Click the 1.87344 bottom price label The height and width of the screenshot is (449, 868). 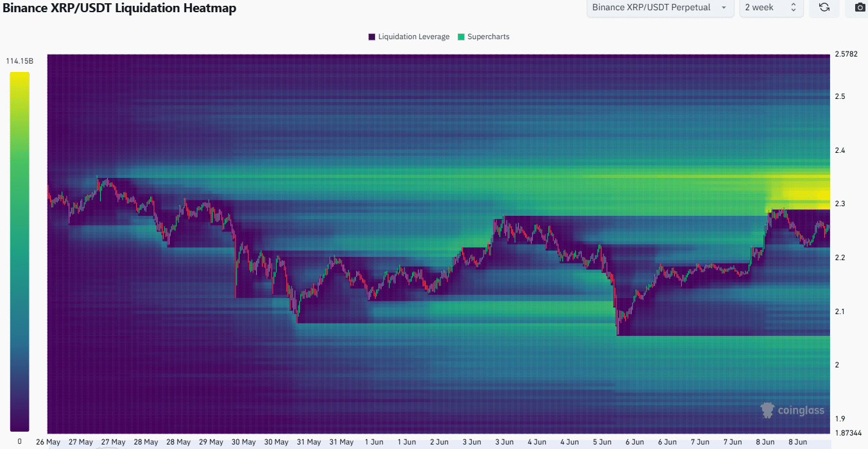[847, 432]
